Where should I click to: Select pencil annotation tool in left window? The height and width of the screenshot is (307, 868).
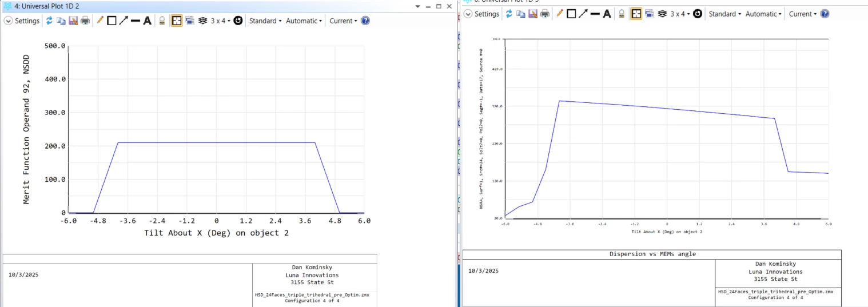tap(100, 21)
